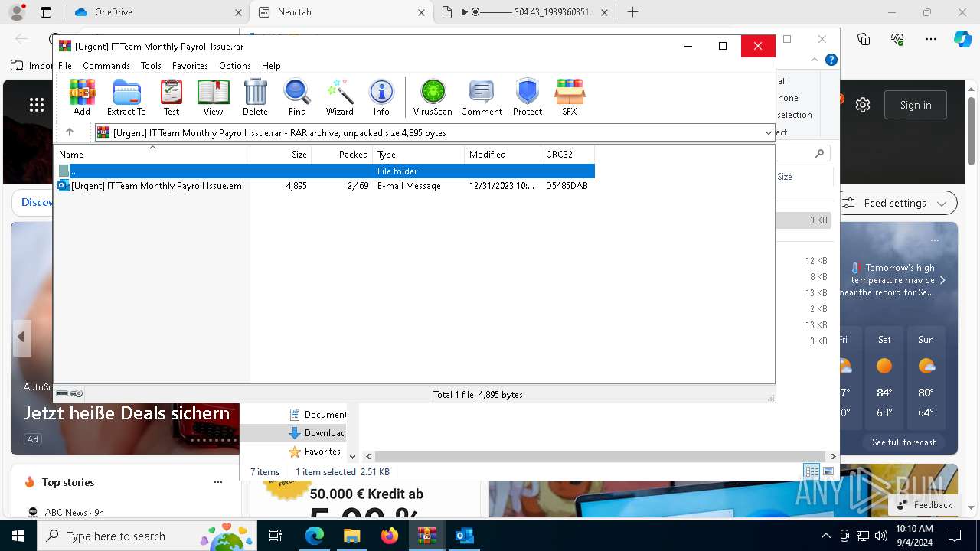Viewport: 980px width, 551px height.
Task: Sort by Size column header
Action: click(x=281, y=155)
